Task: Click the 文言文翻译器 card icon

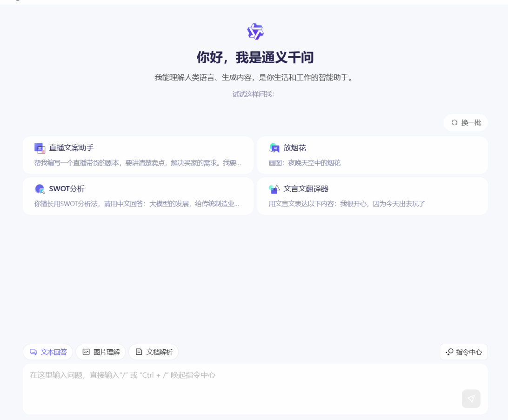Action: tap(274, 189)
